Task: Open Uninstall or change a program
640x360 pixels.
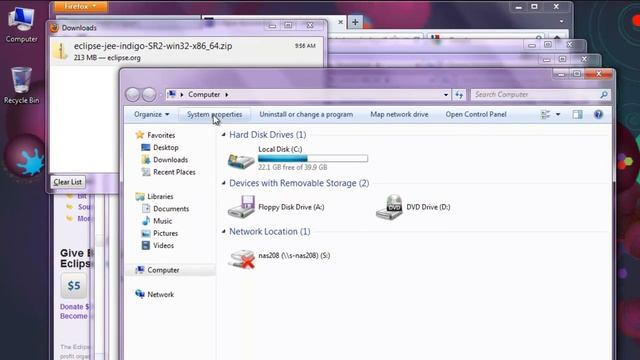Action: (x=306, y=114)
